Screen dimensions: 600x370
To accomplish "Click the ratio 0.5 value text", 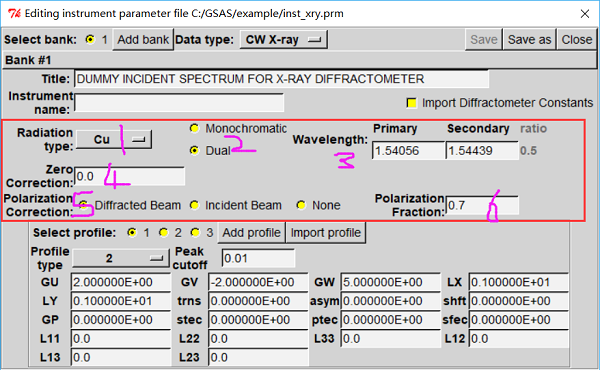I will pos(528,151).
